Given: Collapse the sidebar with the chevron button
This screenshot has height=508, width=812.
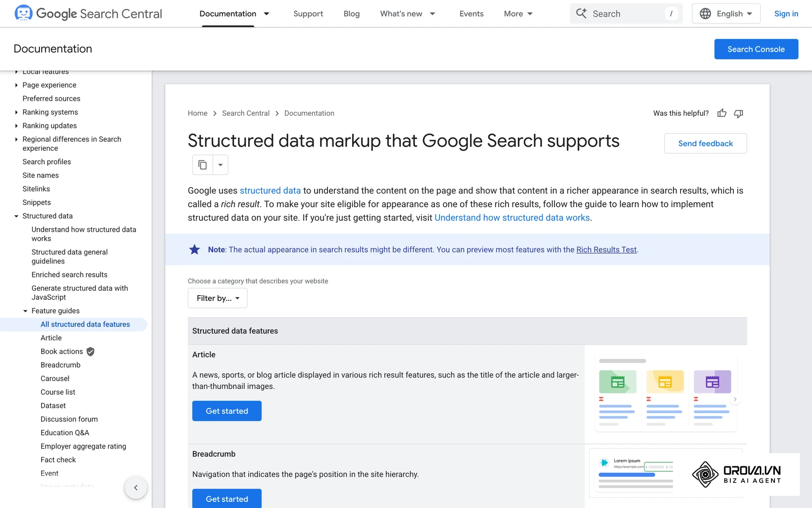Looking at the screenshot, I should [136, 488].
